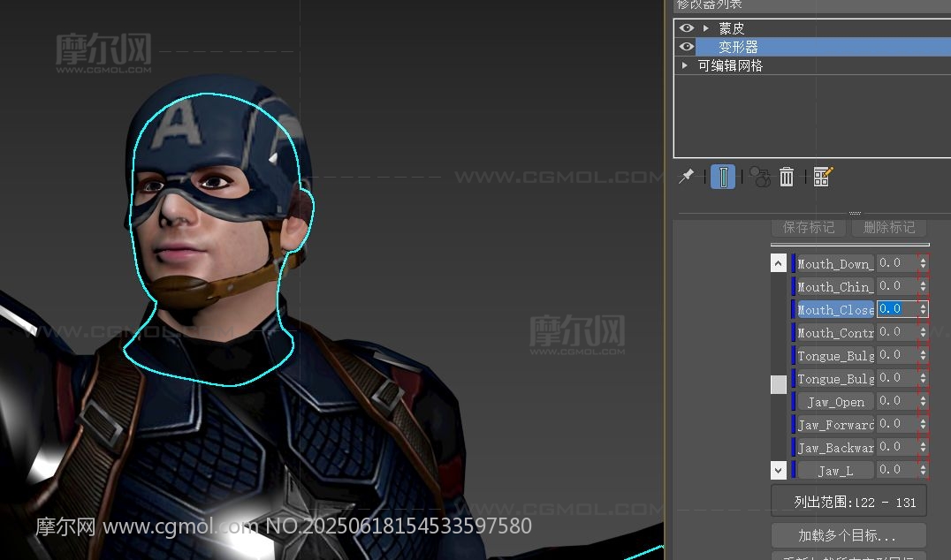The height and width of the screenshot is (560, 951).
Task: Toggle show end result button
Action: (723, 177)
